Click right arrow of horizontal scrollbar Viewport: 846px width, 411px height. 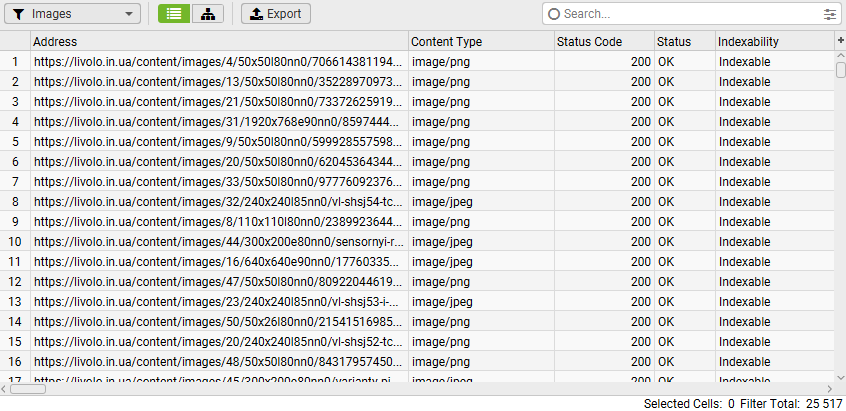click(x=828, y=389)
